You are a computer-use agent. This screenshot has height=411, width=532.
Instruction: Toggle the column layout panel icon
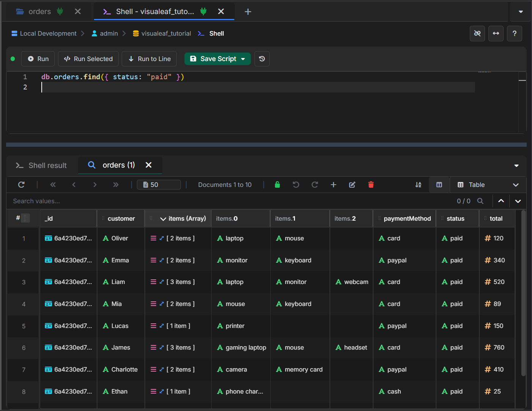(x=439, y=185)
